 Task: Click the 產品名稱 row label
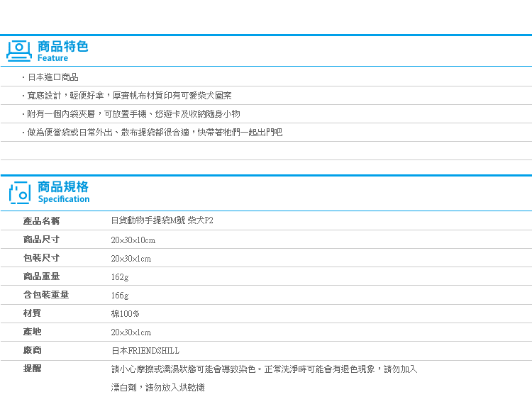41,220
